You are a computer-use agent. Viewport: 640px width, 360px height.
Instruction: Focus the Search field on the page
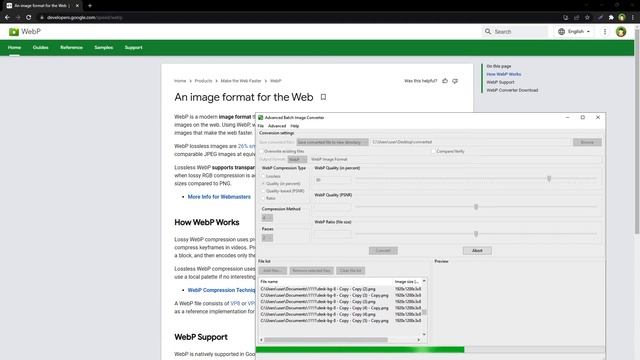pyautogui.click(x=516, y=31)
